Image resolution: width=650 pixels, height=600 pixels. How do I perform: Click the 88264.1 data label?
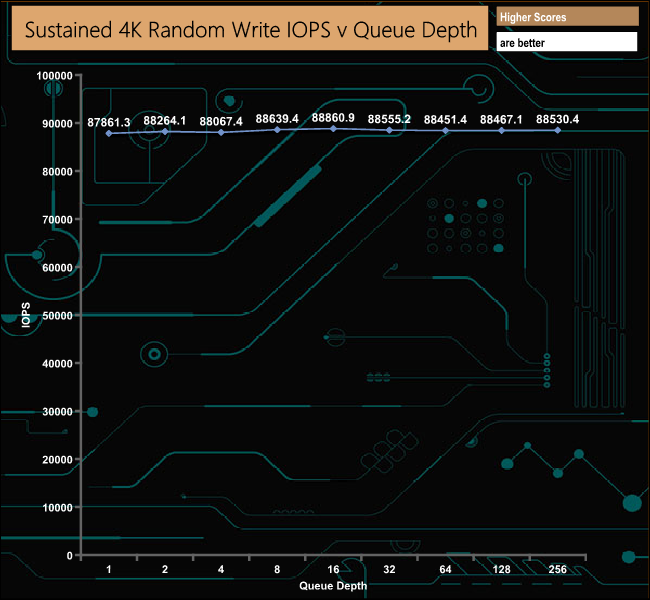(165, 120)
